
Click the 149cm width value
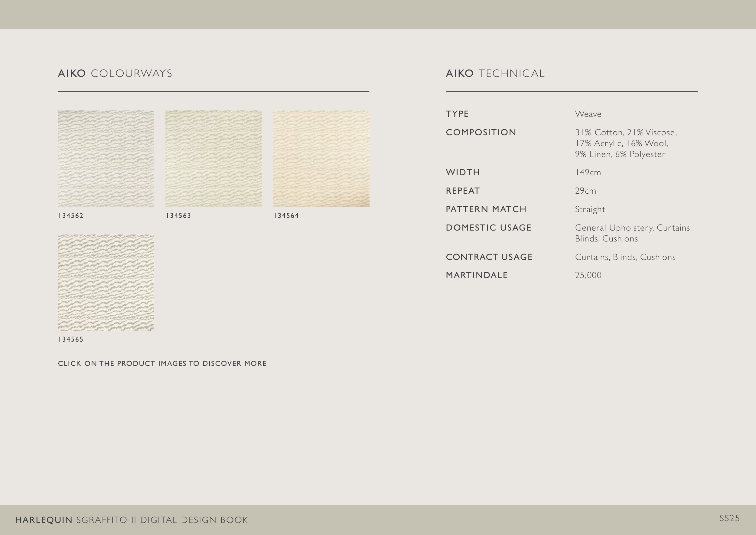click(588, 172)
